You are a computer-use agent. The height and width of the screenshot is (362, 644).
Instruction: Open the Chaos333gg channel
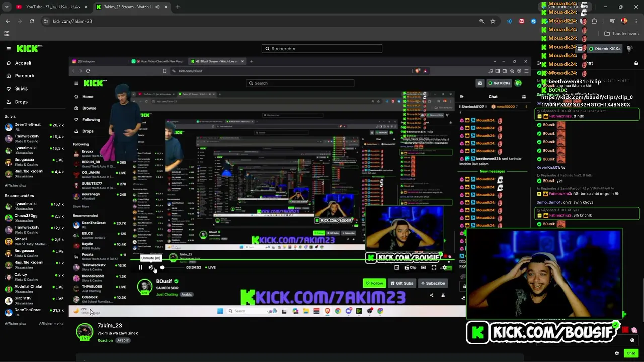33,218
